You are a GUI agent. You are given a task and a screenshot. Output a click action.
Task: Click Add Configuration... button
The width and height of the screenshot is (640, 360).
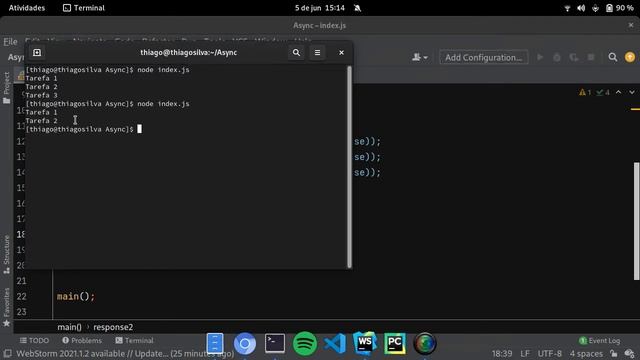coord(484,57)
